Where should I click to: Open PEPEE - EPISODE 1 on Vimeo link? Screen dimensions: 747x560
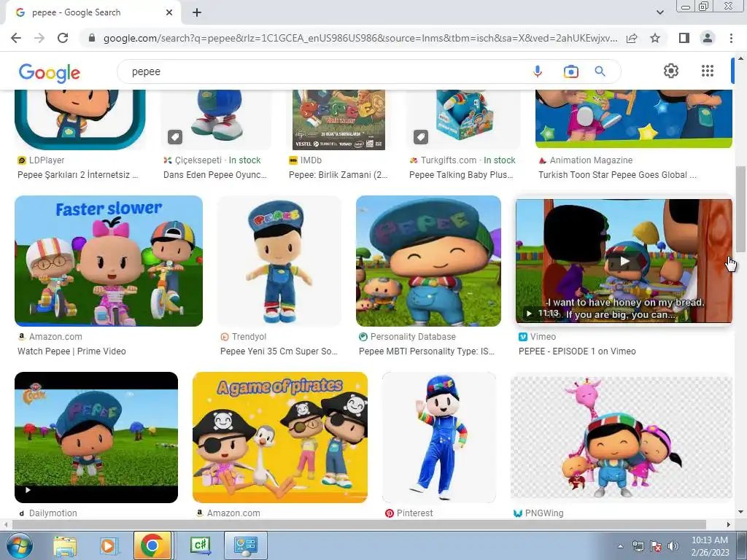click(x=577, y=351)
